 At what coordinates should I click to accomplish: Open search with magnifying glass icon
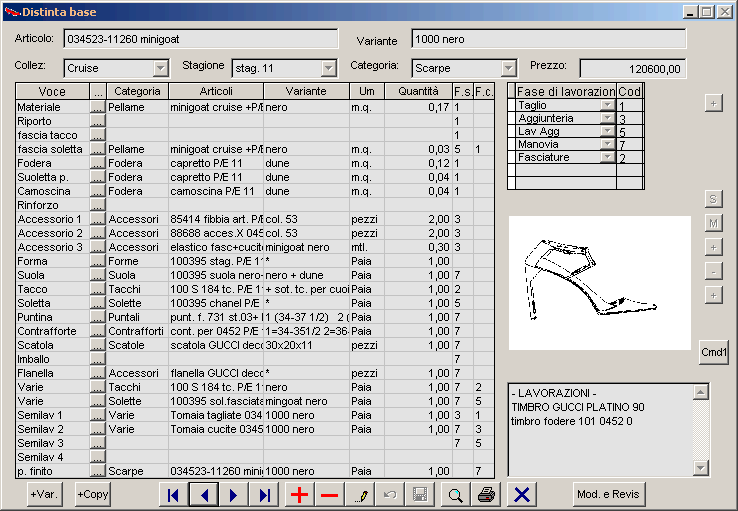455,495
